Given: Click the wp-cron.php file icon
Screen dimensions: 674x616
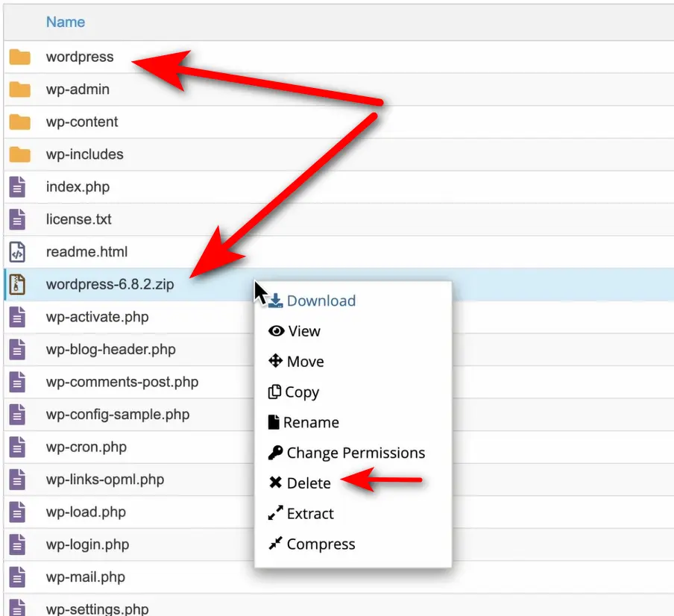Looking at the screenshot, I should click(17, 447).
